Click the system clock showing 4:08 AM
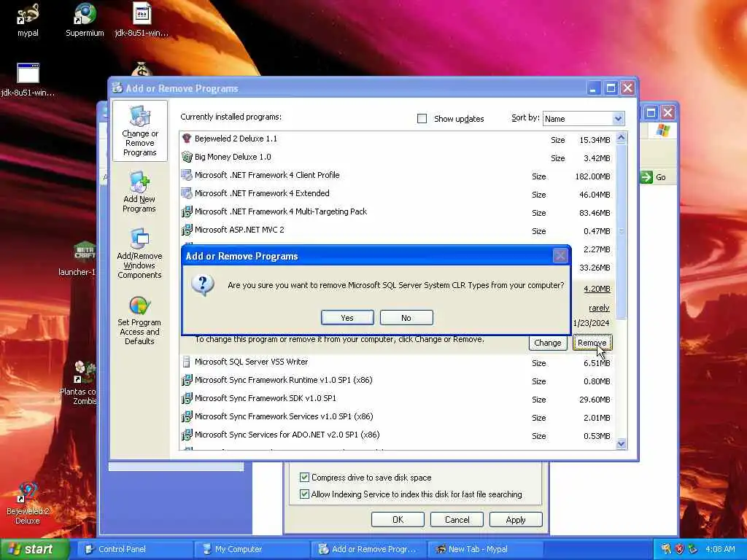The height and width of the screenshot is (560, 747). (720, 549)
